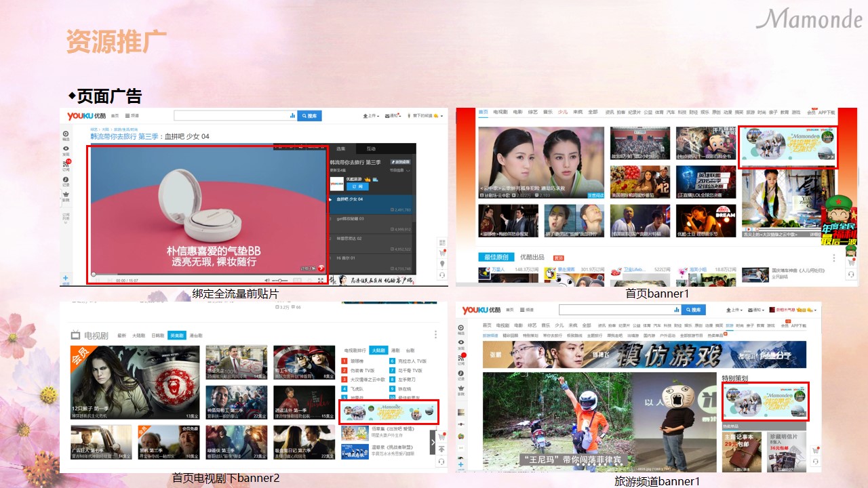This screenshot has height=488, width=868.
Task: Click the shopping cart icon in the TV drama screenshot
Action: tap(441, 436)
